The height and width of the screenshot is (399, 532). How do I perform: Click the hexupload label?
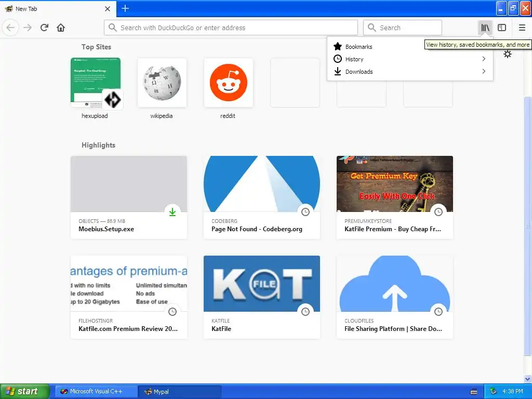click(95, 116)
